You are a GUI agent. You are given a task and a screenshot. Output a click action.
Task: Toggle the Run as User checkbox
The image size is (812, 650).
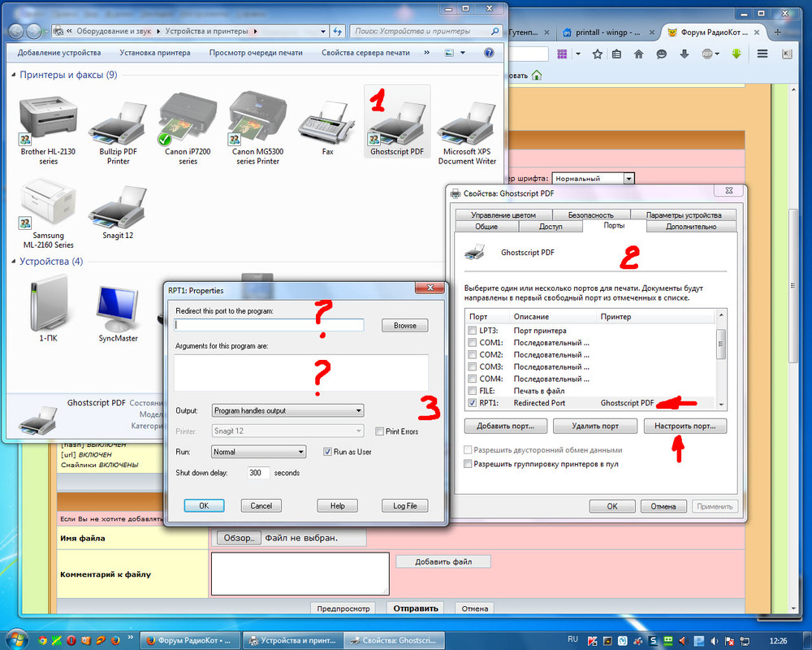click(x=327, y=452)
